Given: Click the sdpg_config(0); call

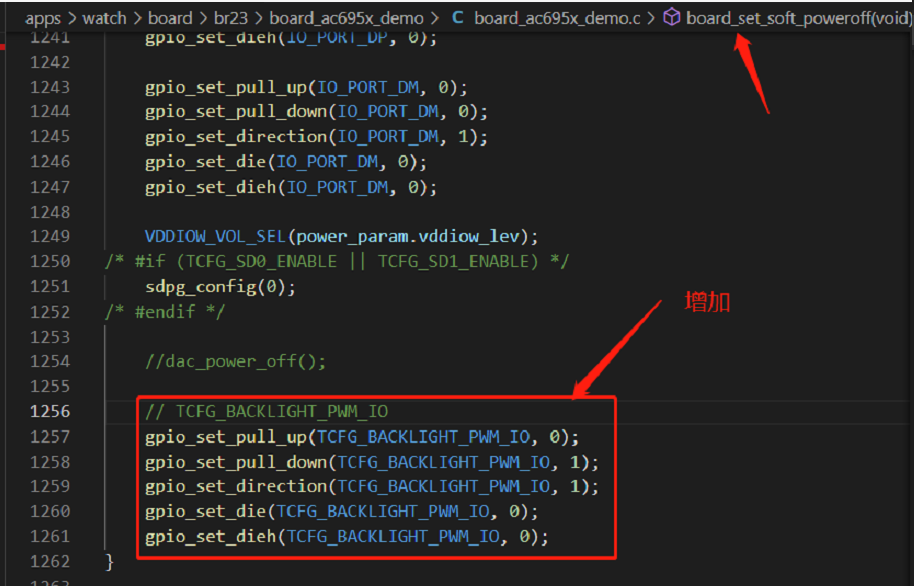Looking at the screenshot, I should 220,287.
